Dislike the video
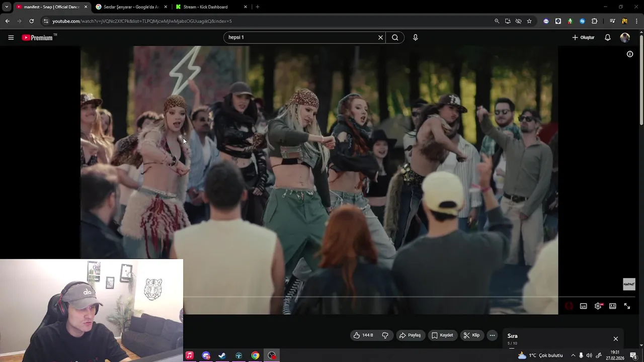This screenshot has height=362, width=644. click(x=385, y=335)
